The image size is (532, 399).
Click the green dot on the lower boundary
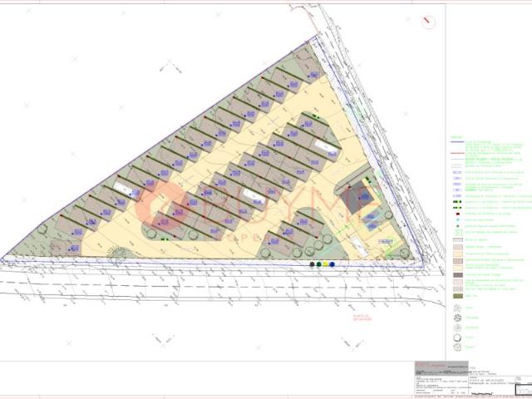(319, 264)
